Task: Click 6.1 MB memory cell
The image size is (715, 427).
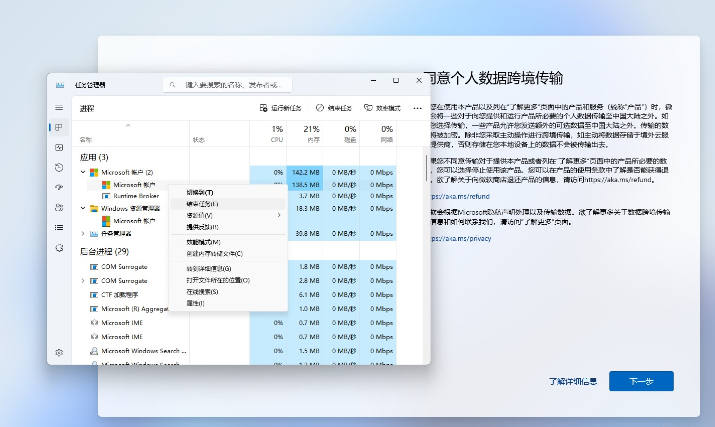Action: coord(305,295)
